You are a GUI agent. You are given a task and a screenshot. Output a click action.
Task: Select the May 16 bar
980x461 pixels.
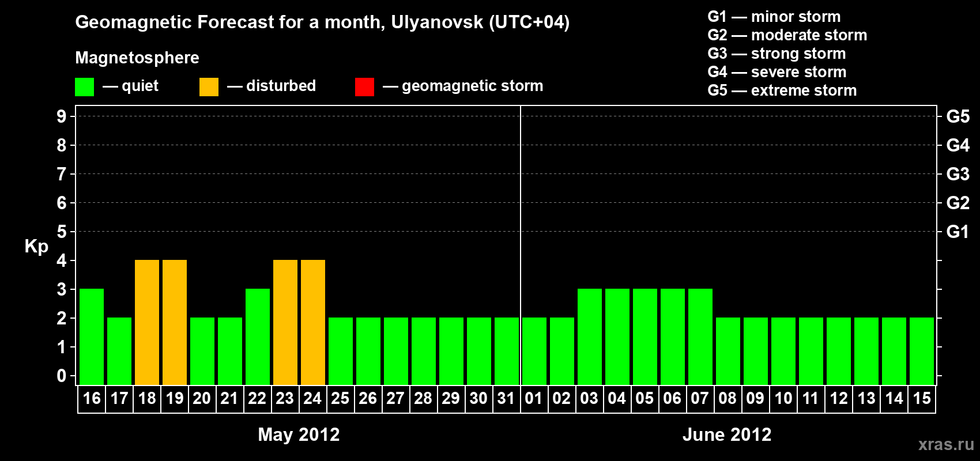pyautogui.click(x=92, y=337)
